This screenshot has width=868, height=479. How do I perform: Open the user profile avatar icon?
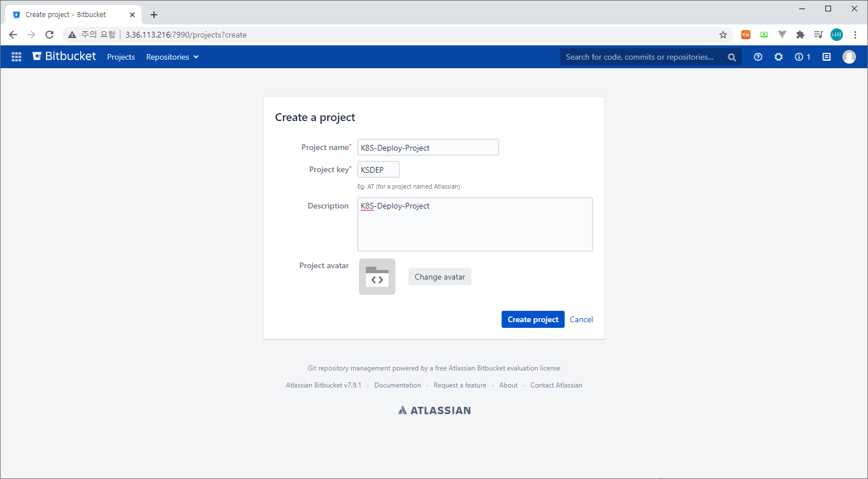click(849, 56)
